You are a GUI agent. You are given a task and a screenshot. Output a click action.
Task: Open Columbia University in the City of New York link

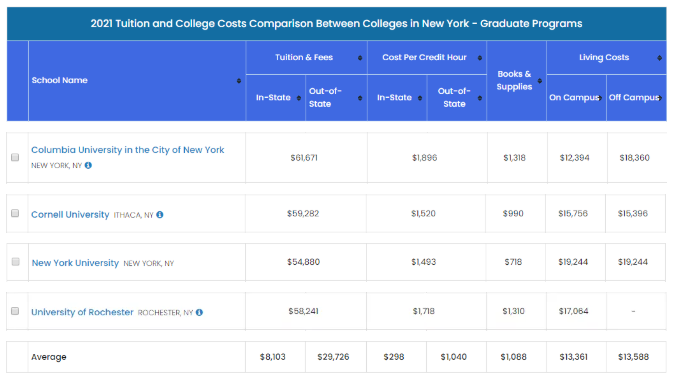[128, 150]
